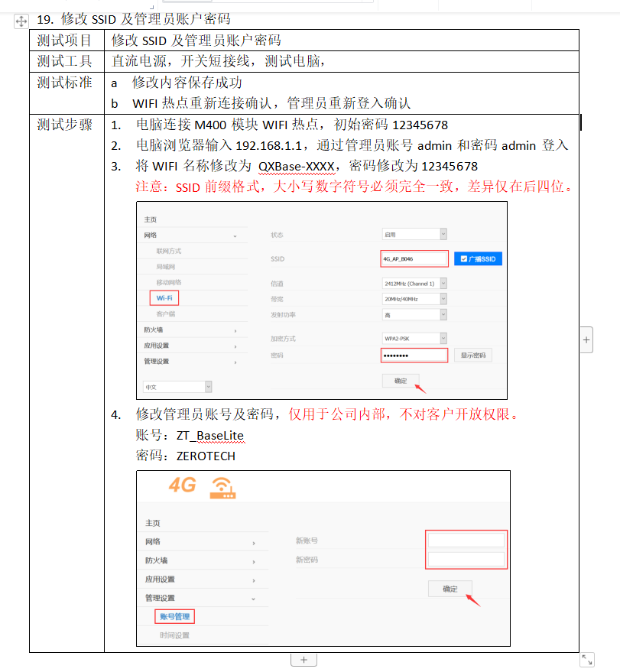Click step 1 text mentioning M400 模块
620x672 pixels.
pos(292,125)
